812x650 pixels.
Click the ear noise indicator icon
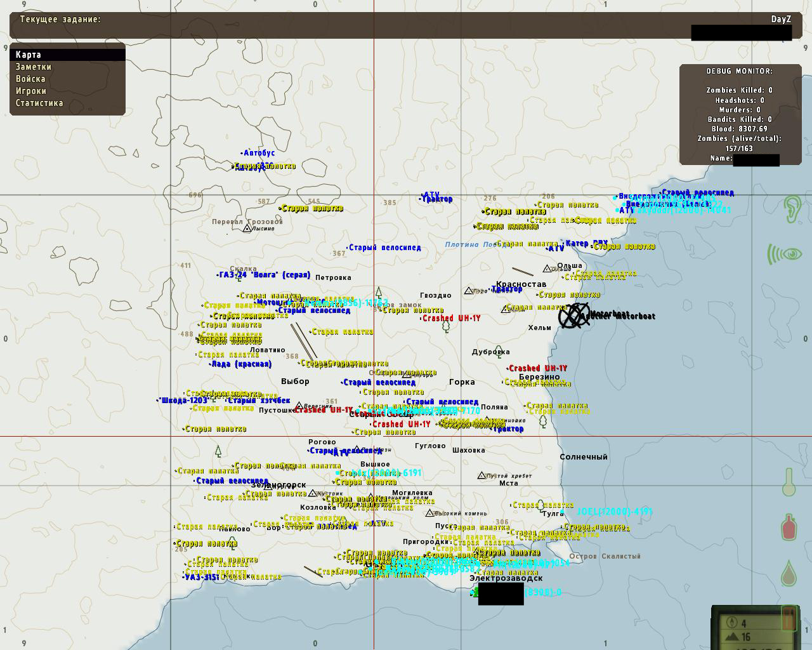tap(791, 208)
